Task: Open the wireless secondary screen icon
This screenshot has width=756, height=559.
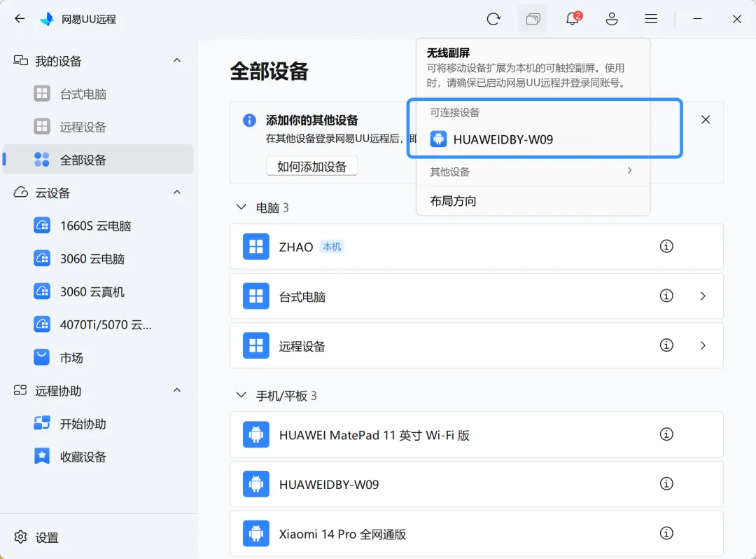Action: [533, 19]
